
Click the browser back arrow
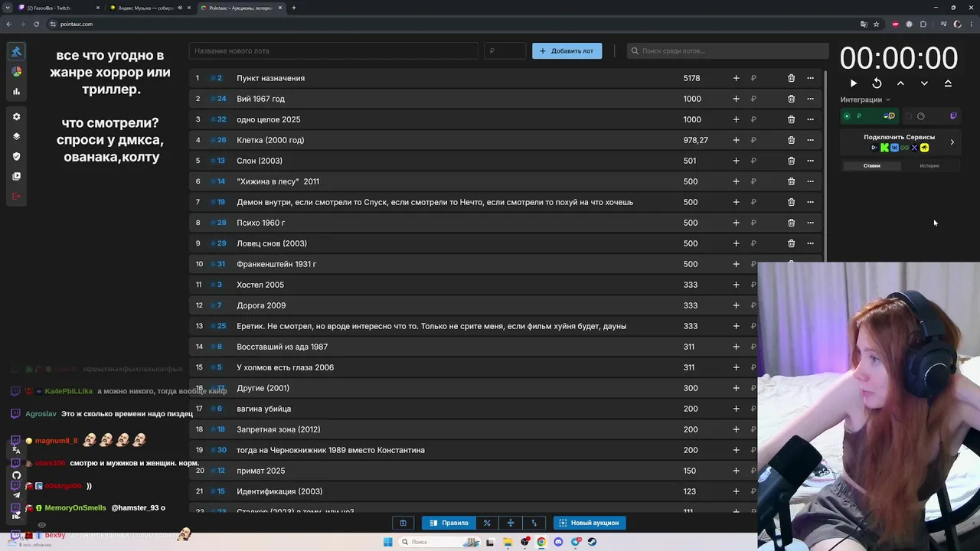click(8, 24)
